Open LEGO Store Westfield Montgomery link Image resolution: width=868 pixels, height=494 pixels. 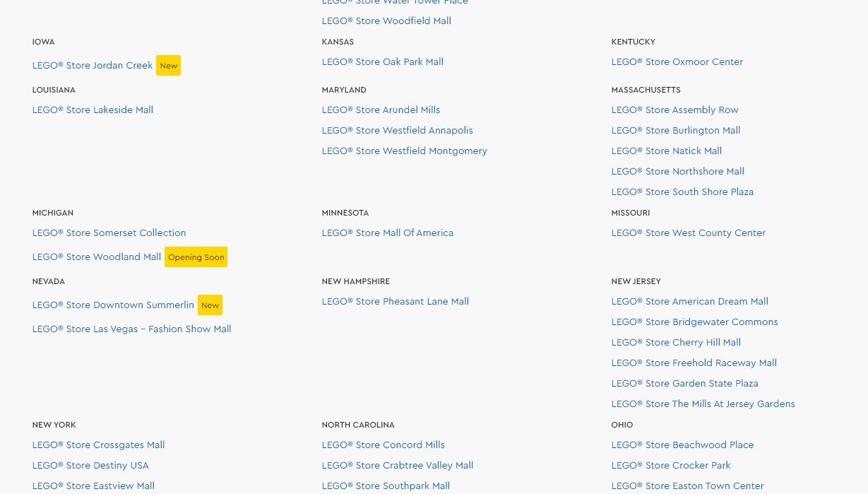coord(405,151)
